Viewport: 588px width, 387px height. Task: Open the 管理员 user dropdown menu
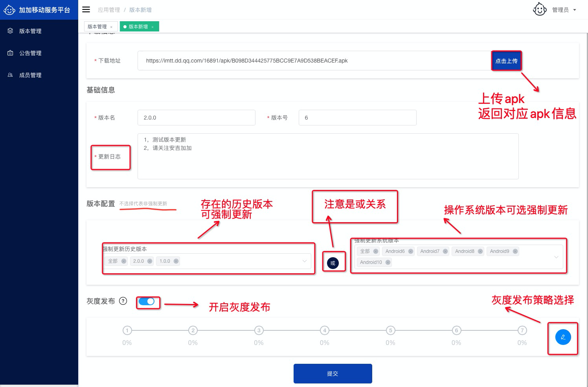[x=575, y=10]
